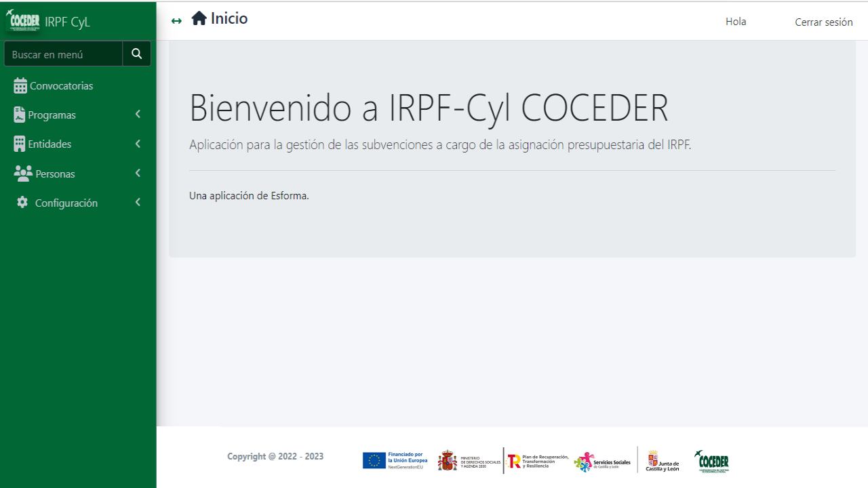Expand the Entidades submenu chevron
This screenshot has height=488, width=868.
coord(138,144)
